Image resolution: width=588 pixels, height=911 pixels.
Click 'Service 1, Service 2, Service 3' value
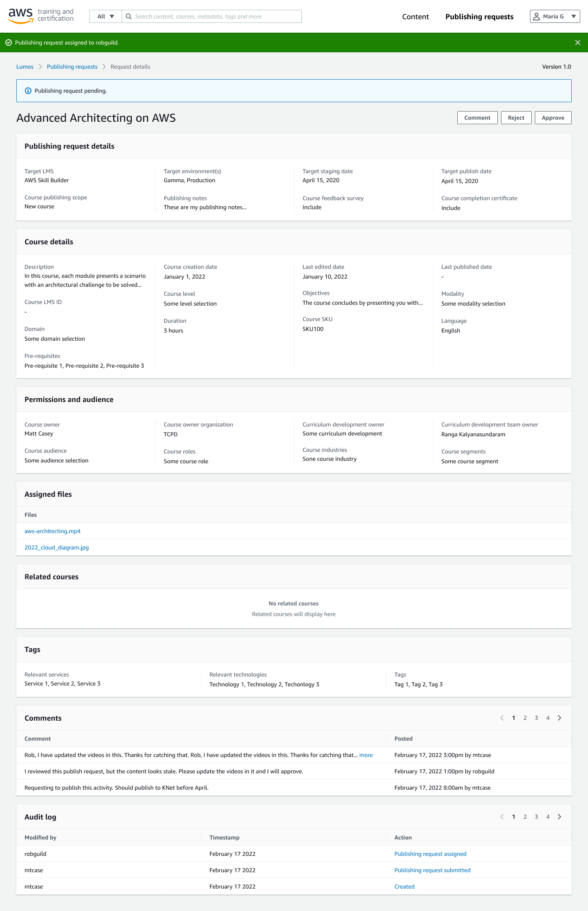tap(62, 683)
